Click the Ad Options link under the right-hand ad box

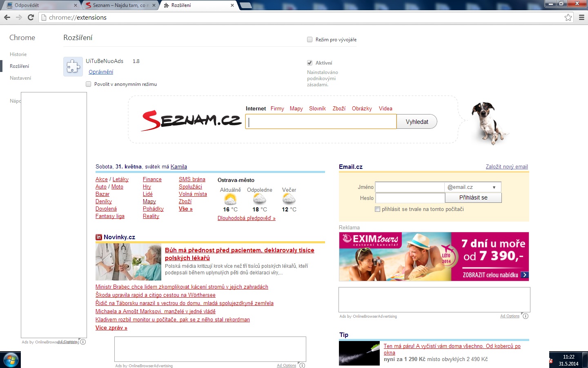pos(510,316)
